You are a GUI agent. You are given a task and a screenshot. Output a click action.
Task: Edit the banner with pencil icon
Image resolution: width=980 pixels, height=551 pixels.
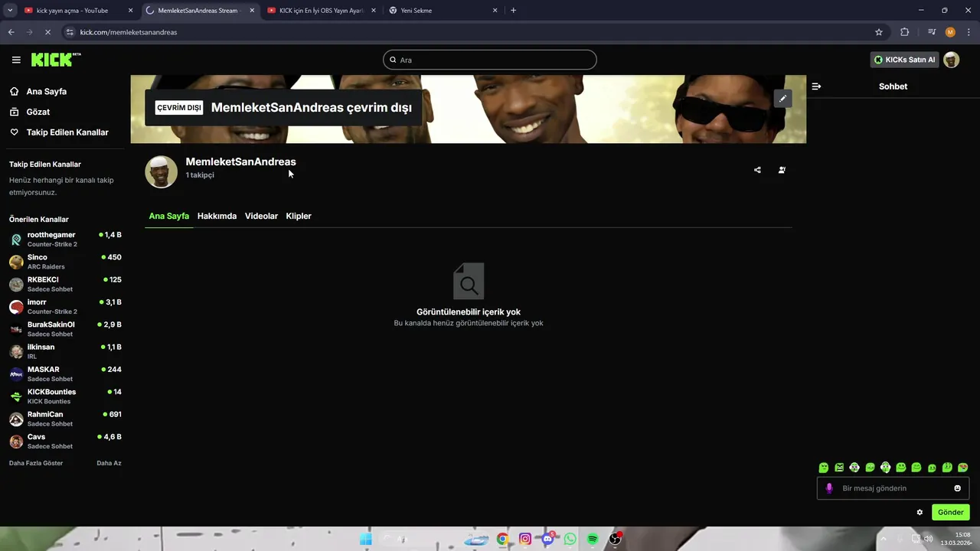click(x=782, y=99)
